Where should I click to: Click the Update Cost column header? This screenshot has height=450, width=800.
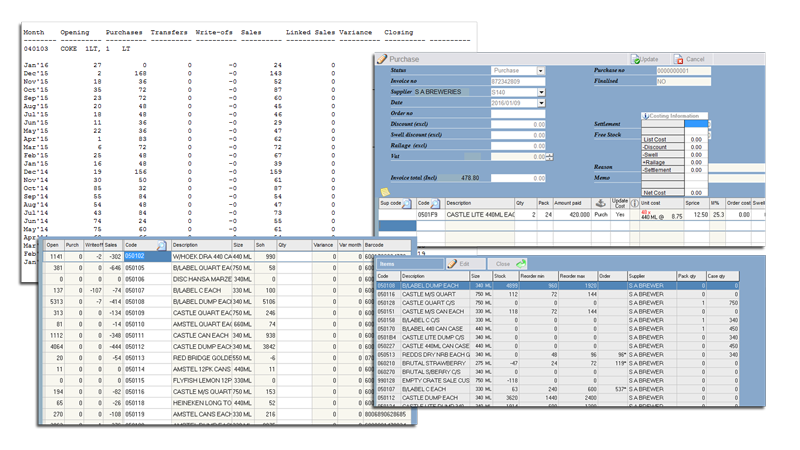coord(619,203)
